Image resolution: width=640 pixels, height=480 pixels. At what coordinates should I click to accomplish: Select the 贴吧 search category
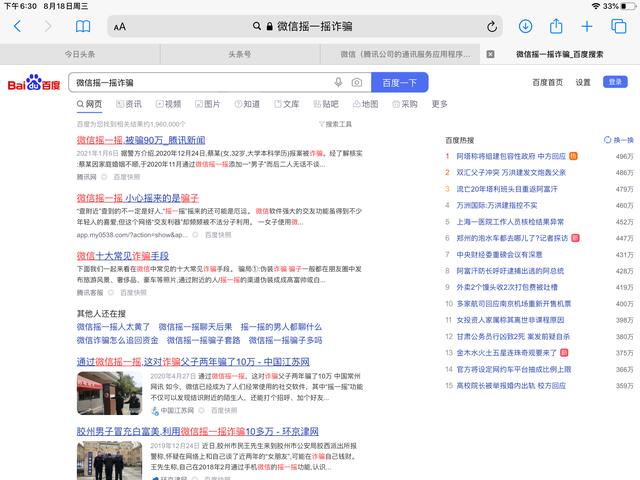326,104
